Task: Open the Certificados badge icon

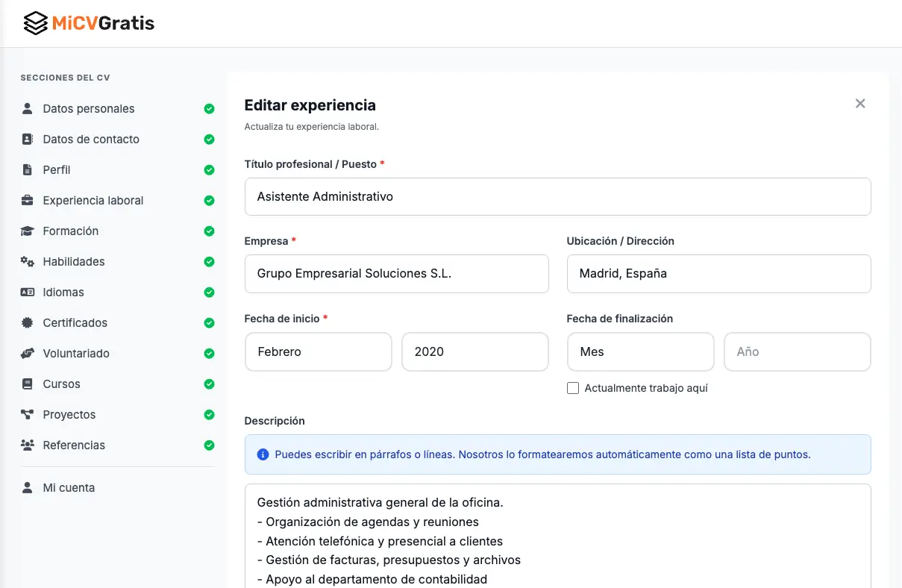Action: [x=27, y=322]
